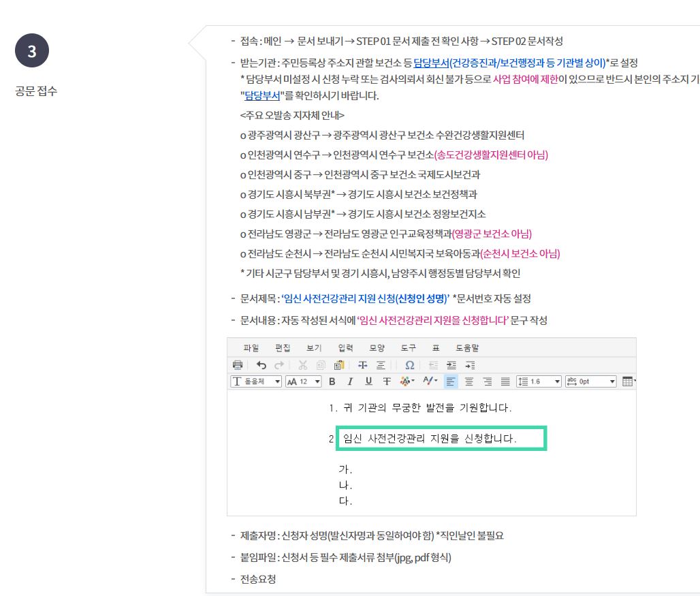This screenshot has width=700, height=596.
Task: Select the Redo icon
Action: coord(279,364)
